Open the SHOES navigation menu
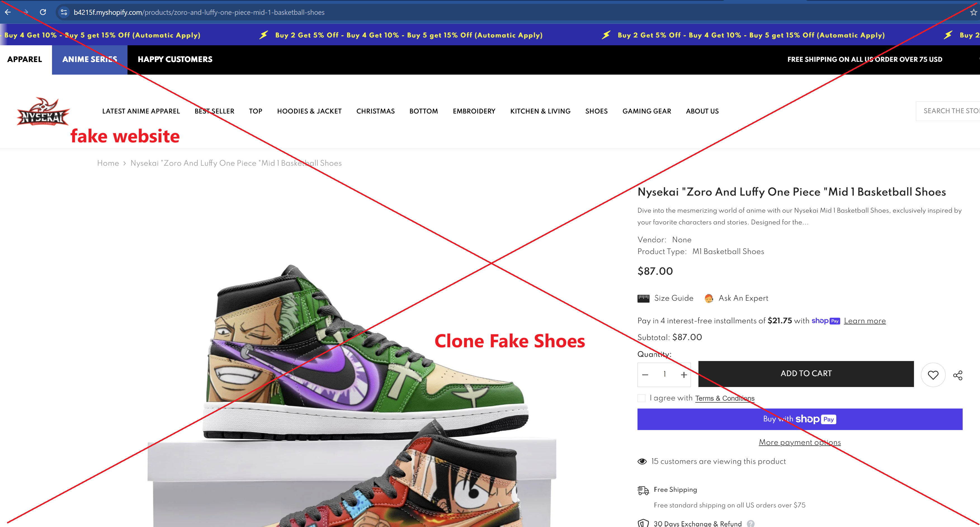980x527 pixels. (x=596, y=111)
